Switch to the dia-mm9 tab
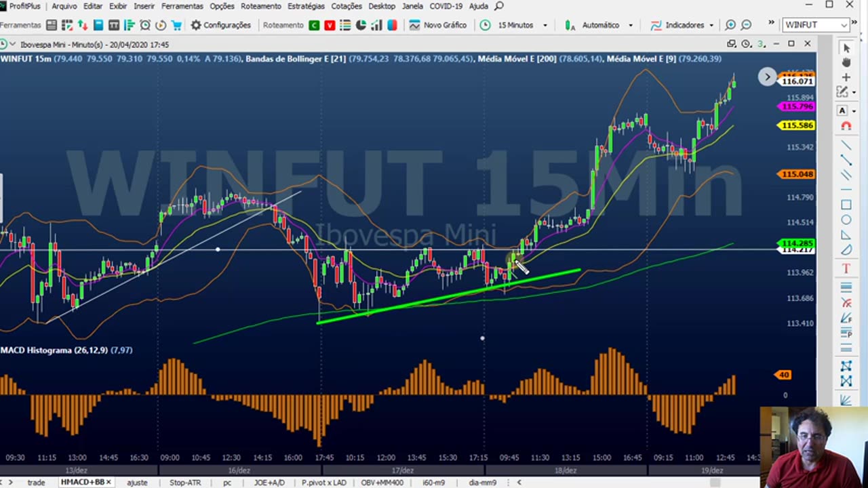Screen dimensions: 868x488 (482, 483)
